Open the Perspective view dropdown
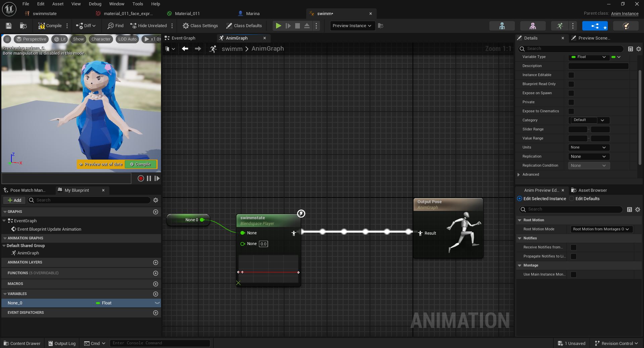Screen dimensions: 644x348 [x=31, y=39]
